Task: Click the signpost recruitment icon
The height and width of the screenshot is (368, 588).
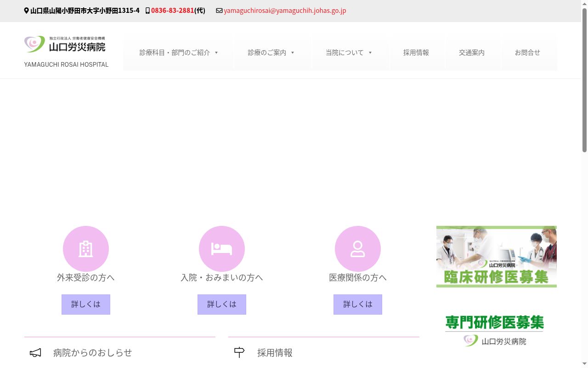Action: 239,353
